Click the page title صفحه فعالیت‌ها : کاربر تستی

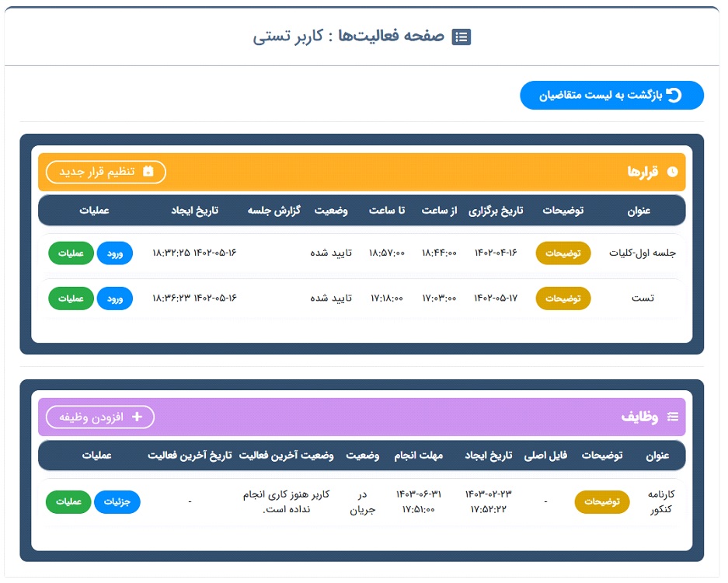pyautogui.click(x=349, y=37)
